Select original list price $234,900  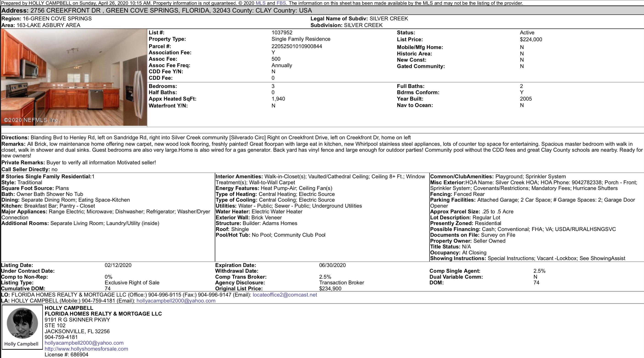(x=330, y=289)
